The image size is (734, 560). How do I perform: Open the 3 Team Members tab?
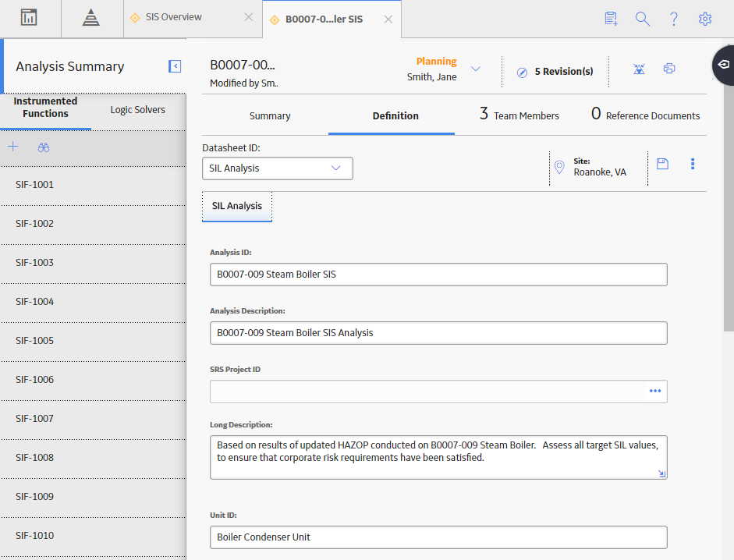(519, 114)
